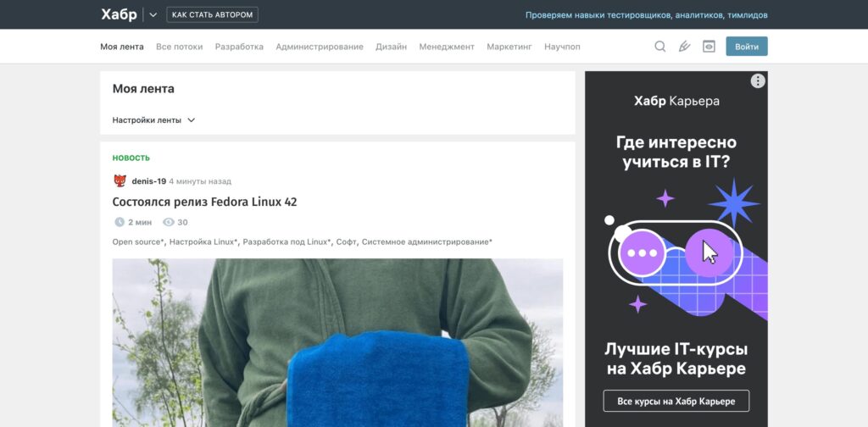Image resolution: width=868 pixels, height=427 pixels.
Task: Open the search magnifier icon
Action: [x=659, y=47]
